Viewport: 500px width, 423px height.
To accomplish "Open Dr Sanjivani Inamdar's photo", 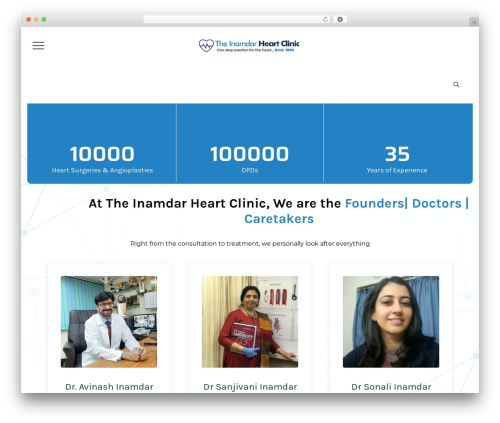I will point(250,322).
